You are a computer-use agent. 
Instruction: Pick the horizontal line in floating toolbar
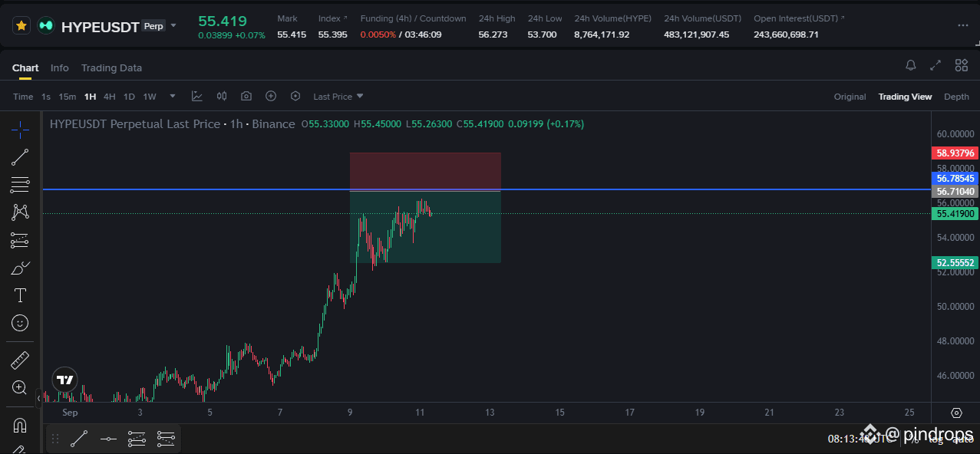108,439
